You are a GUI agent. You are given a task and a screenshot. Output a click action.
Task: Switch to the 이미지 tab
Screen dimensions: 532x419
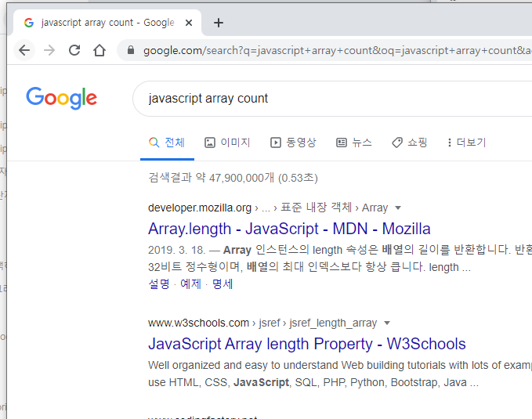[x=227, y=143]
